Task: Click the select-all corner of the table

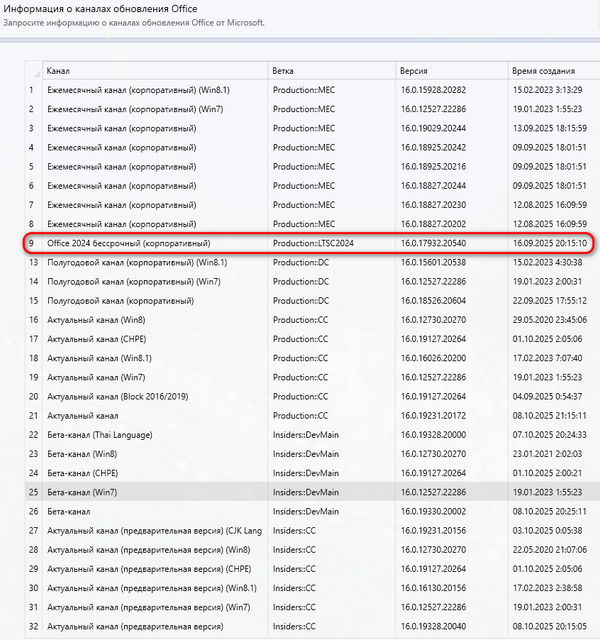Action: [34, 71]
